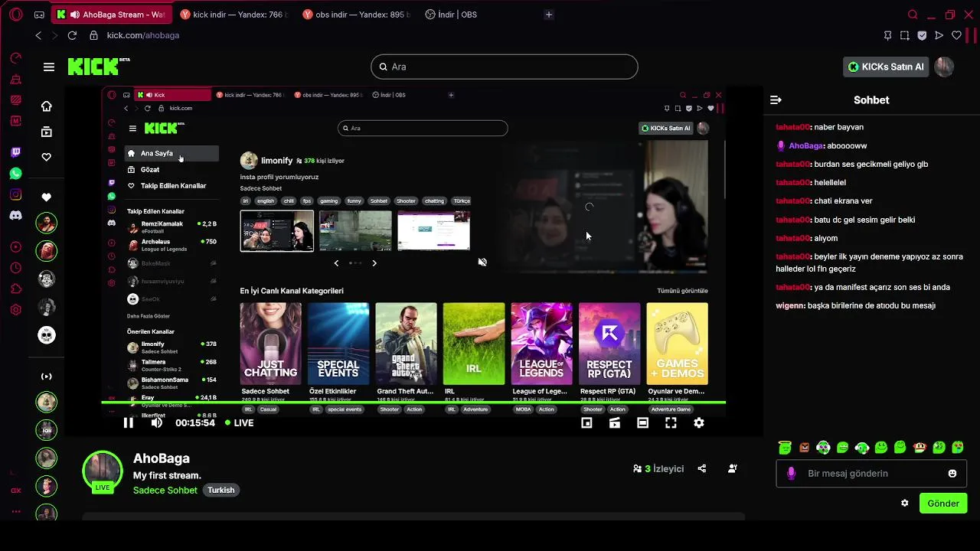Click the 'chati ekrana ver' message
The image size is (980, 551).
pos(843,201)
